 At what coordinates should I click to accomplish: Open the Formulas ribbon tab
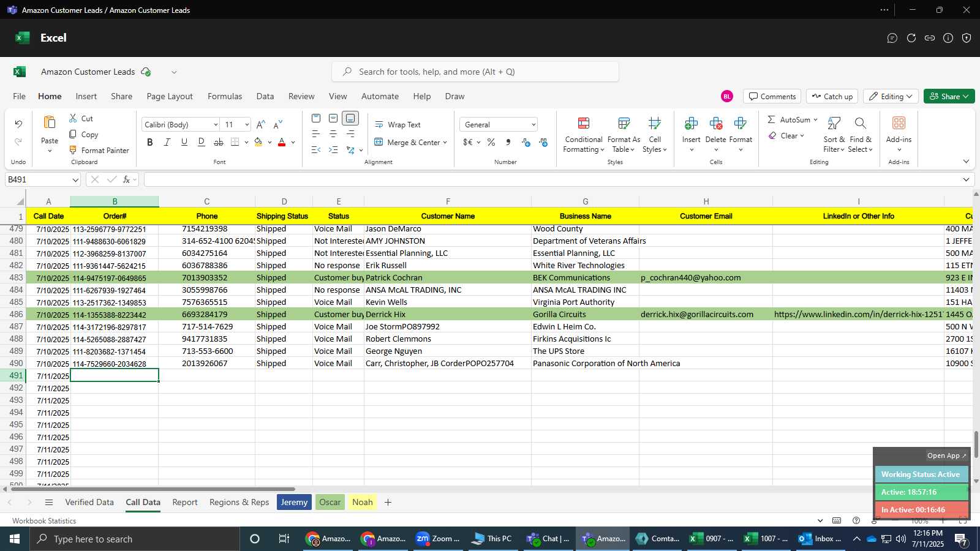pyautogui.click(x=225, y=96)
